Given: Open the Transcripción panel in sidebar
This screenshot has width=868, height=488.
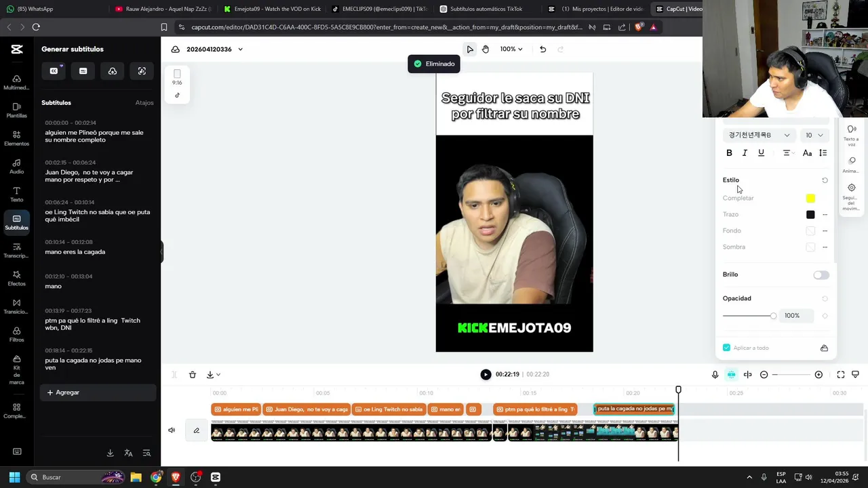Looking at the screenshot, I should click(16, 251).
